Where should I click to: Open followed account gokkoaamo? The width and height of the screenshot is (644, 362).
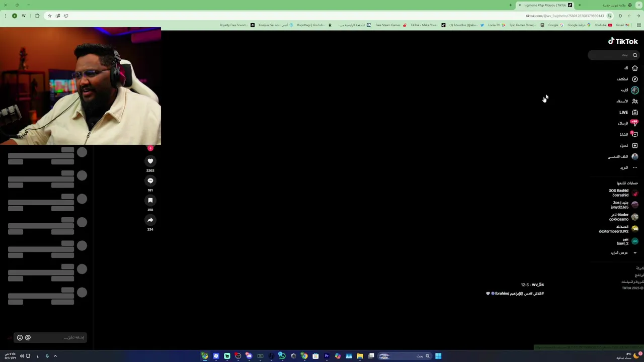point(624,217)
